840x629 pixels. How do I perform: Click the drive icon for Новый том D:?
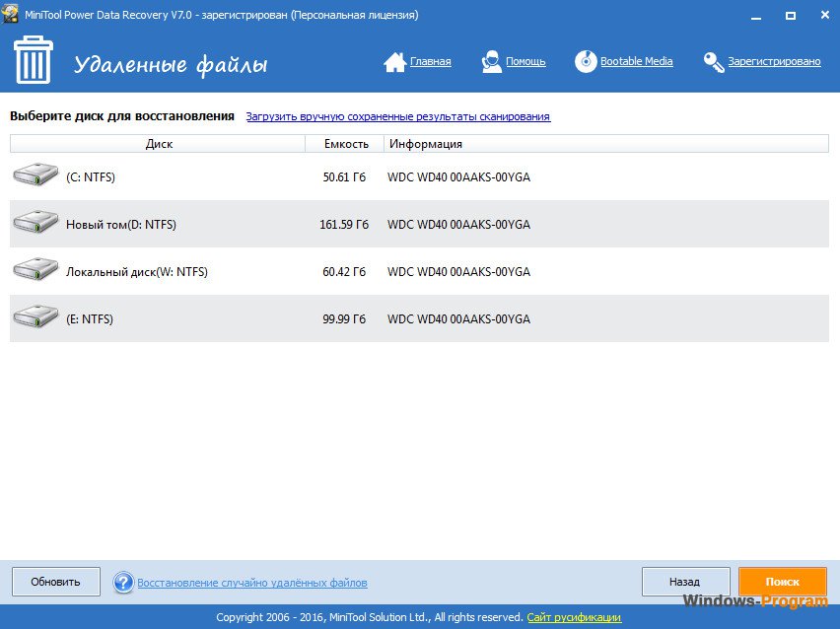(x=35, y=222)
